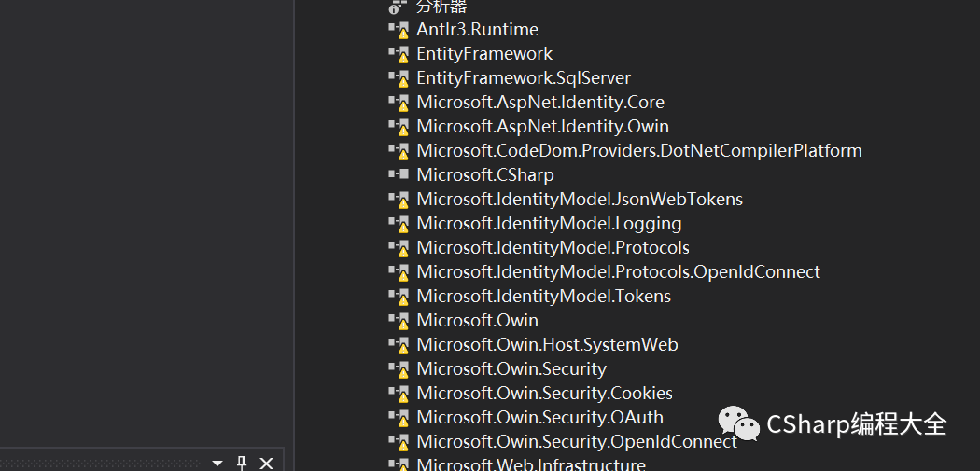Click warning icon beside Microsoft.Owin.Security.OAuth
The width and height of the screenshot is (980, 471).
(399, 418)
